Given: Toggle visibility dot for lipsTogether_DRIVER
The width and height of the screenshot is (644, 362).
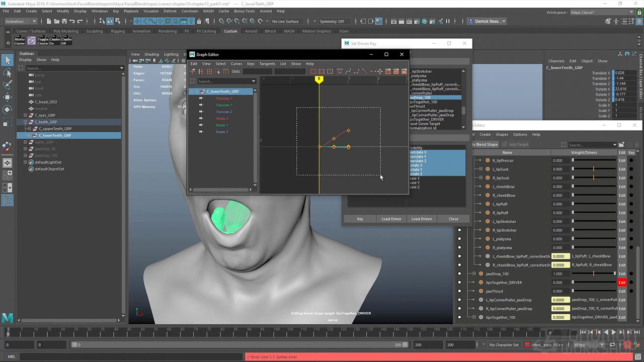Looking at the screenshot, I should point(459,283).
